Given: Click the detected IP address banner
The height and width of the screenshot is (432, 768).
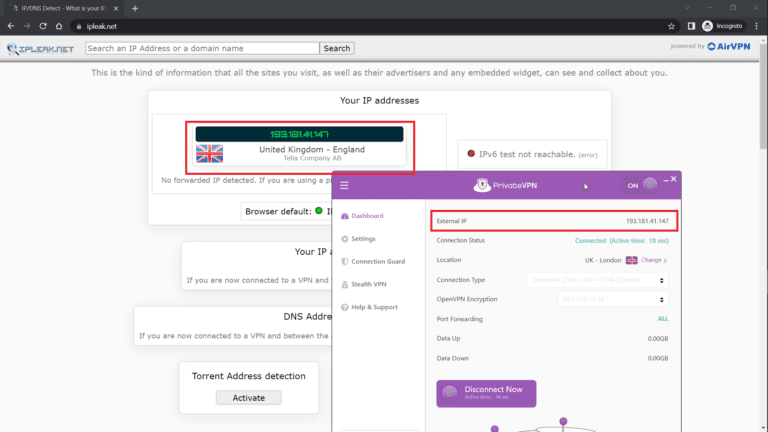Looking at the screenshot, I should click(x=299, y=134).
